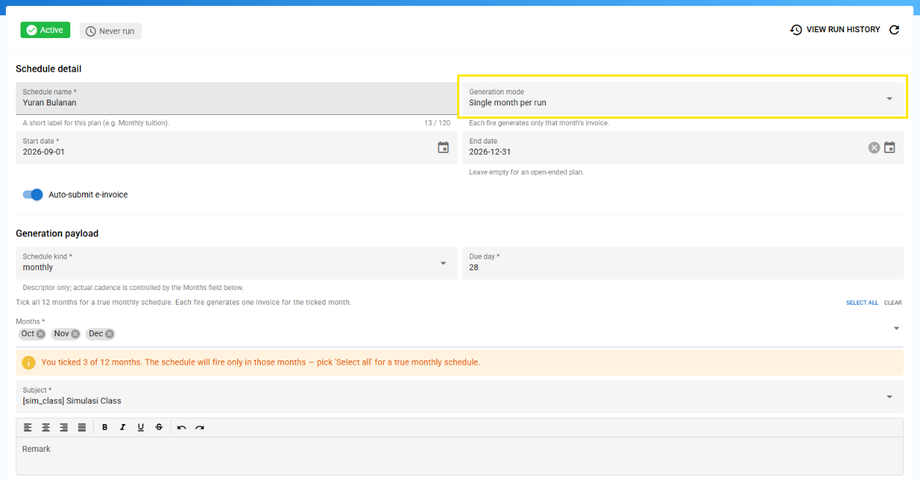Toggle italic formatting in remark editor
This screenshot has width=920, height=479.
click(123, 427)
